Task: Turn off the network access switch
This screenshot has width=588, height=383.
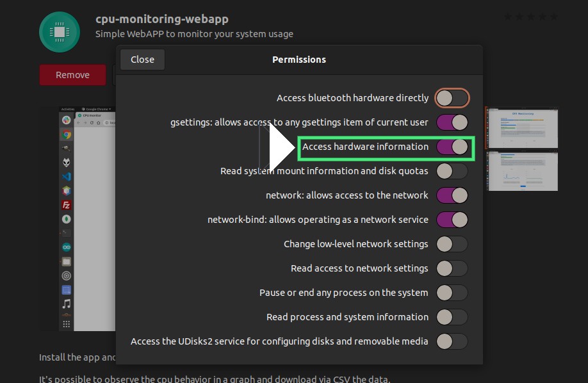Action: tap(452, 195)
